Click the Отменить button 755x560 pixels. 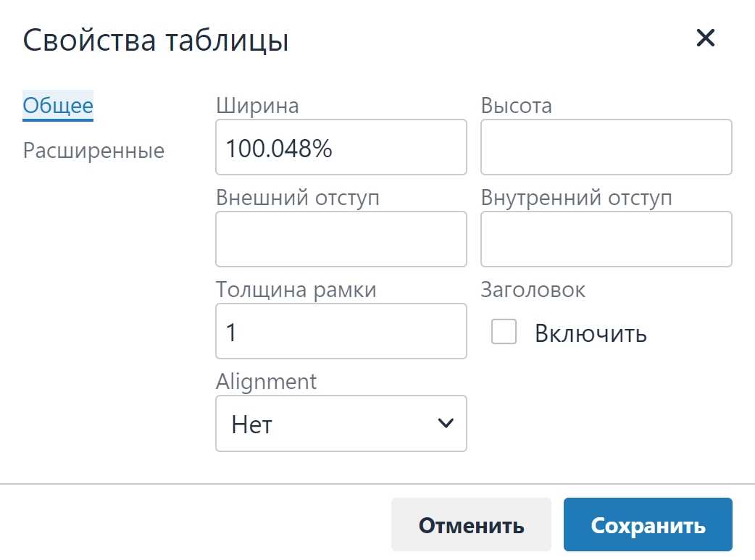tap(471, 525)
